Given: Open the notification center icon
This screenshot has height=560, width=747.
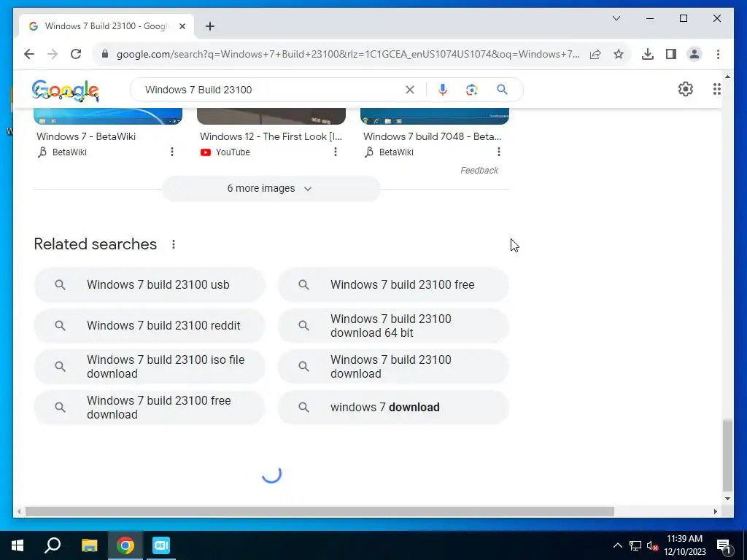Looking at the screenshot, I should coord(724,546).
